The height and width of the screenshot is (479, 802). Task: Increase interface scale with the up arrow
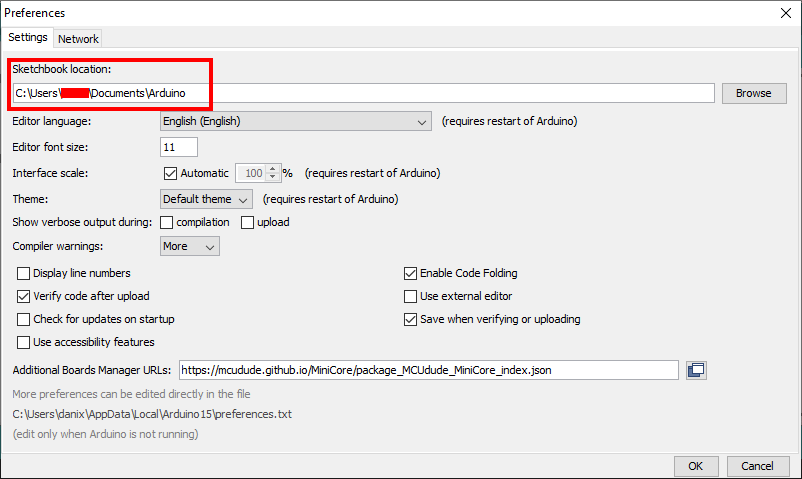(273, 169)
